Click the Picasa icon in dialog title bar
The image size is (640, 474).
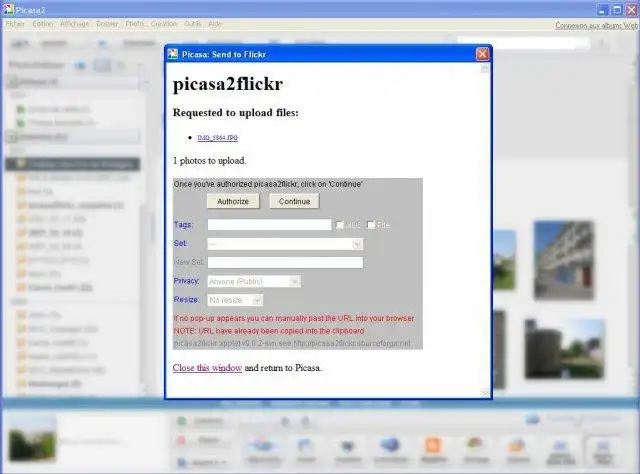pyautogui.click(x=173, y=54)
